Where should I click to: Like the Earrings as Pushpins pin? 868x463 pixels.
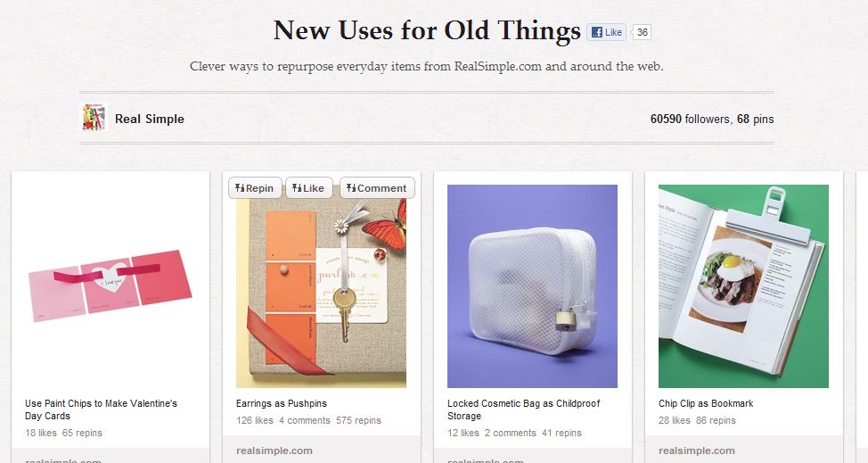coord(308,188)
